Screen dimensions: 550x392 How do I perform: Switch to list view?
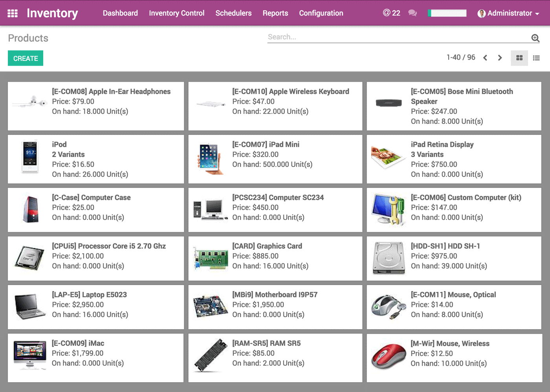pos(536,58)
